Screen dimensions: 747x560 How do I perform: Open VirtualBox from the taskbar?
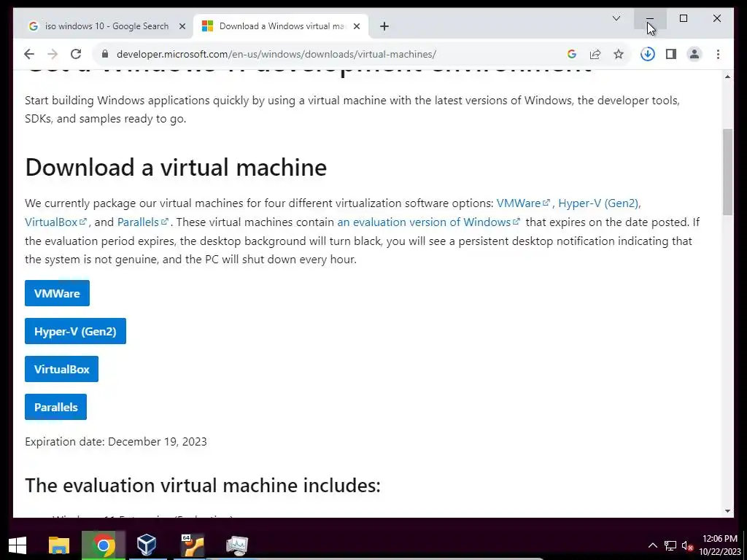pyautogui.click(x=146, y=545)
